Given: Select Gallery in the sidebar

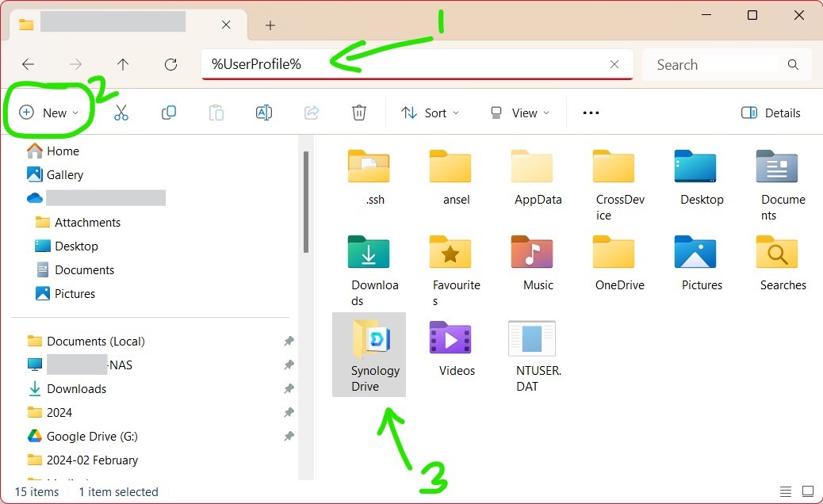Looking at the screenshot, I should pos(64,174).
